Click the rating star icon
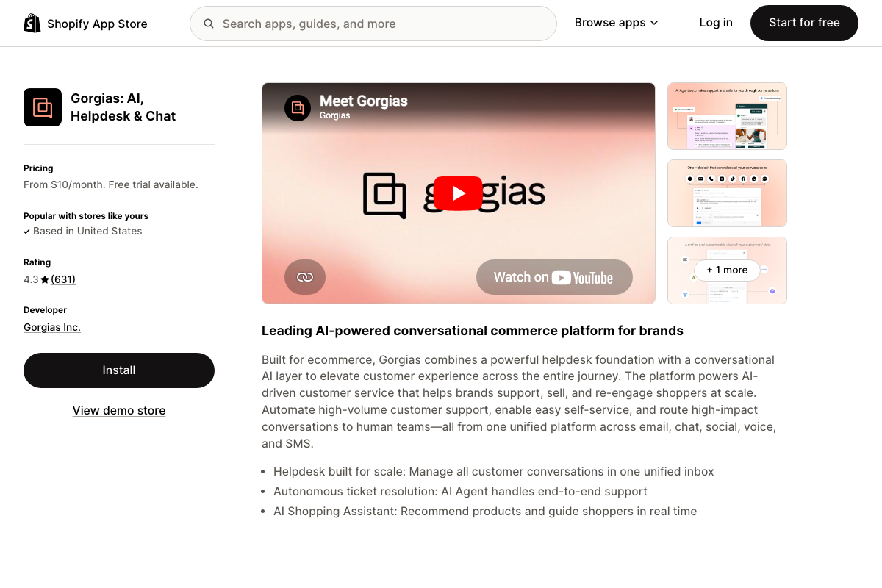The image size is (882, 588). point(45,279)
